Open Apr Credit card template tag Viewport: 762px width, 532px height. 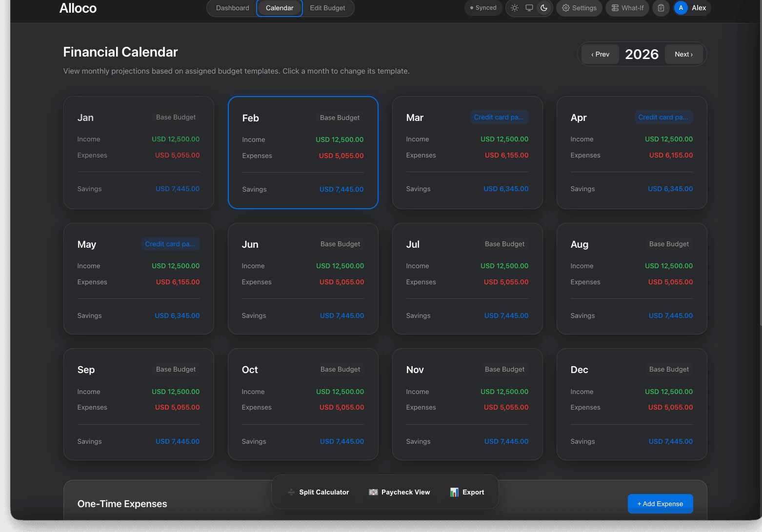coord(663,117)
